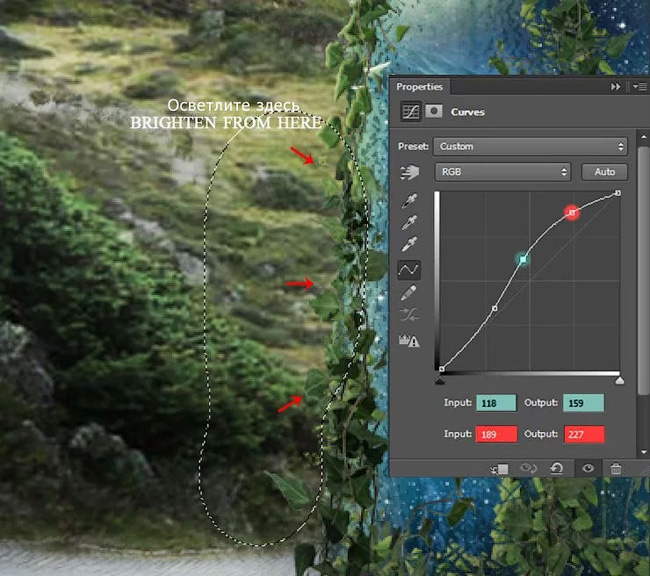Select the top-right curve endpoint
650x576 pixels.
pos(618,193)
